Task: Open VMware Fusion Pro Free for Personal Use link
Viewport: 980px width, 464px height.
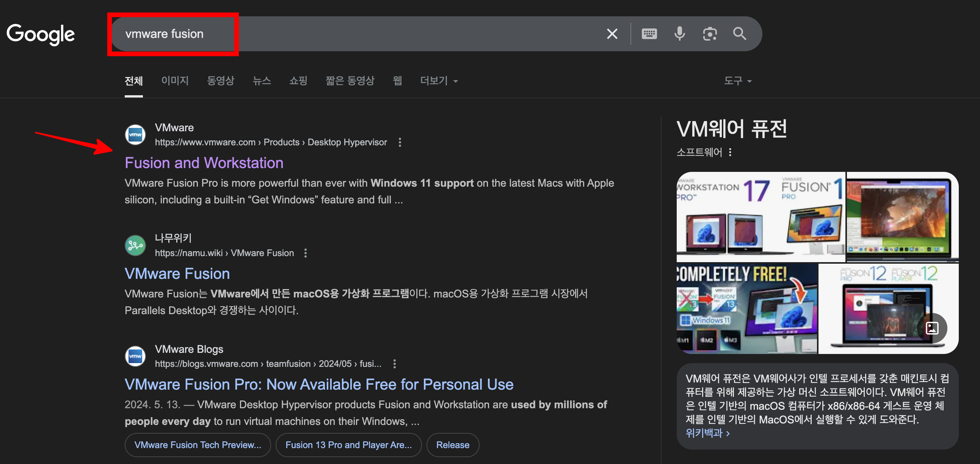Action: coord(319,384)
